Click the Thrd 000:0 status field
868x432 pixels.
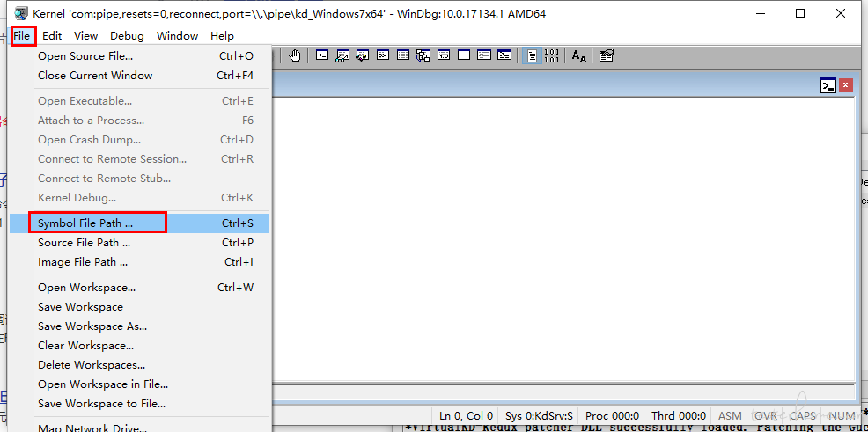tap(678, 415)
